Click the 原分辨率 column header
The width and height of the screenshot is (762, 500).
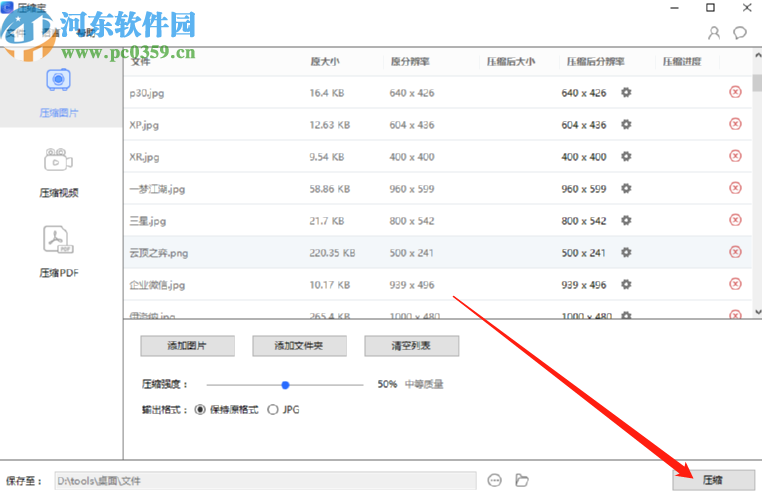click(410, 62)
